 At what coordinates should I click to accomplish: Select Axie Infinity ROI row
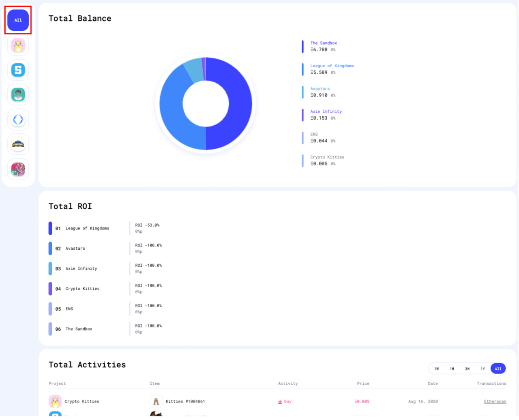pyautogui.click(x=105, y=268)
